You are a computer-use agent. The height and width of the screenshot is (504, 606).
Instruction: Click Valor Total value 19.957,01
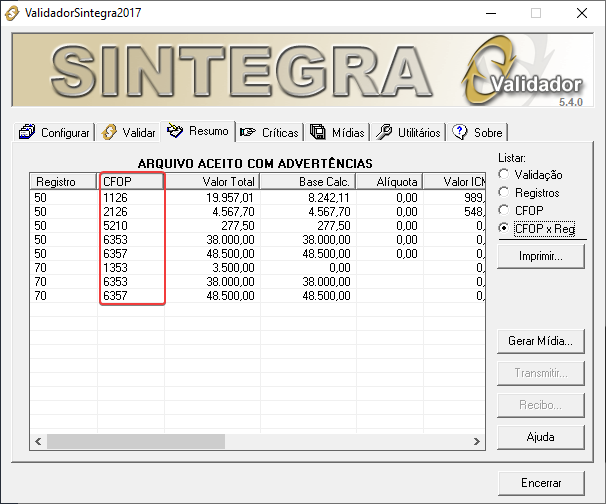[x=230, y=198]
